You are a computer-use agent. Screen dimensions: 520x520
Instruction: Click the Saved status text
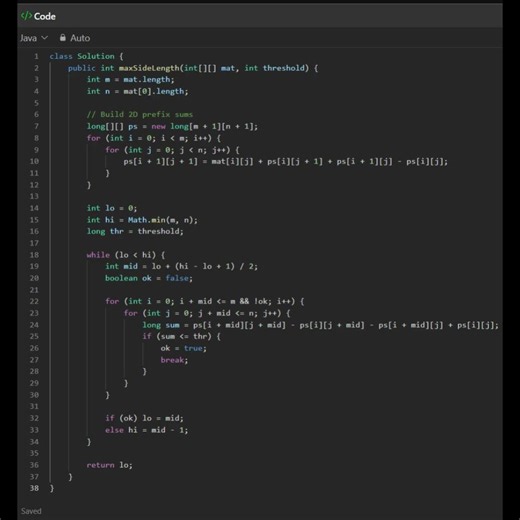pos(31,511)
